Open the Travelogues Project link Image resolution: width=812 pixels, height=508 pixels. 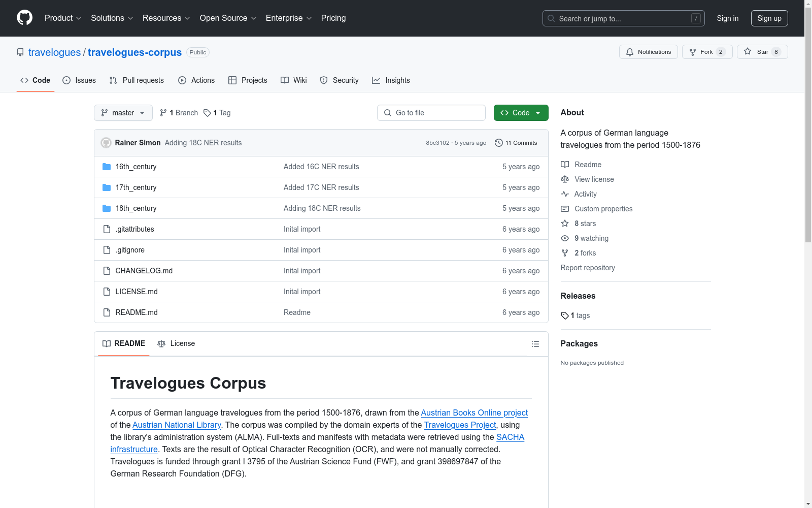tap(460, 425)
